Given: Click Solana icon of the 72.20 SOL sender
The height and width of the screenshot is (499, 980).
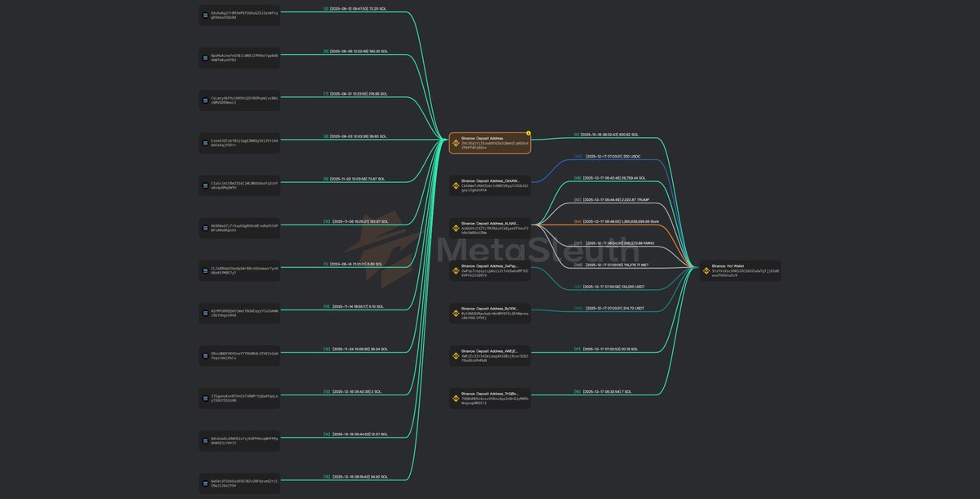Looking at the screenshot, I should coord(205,15).
